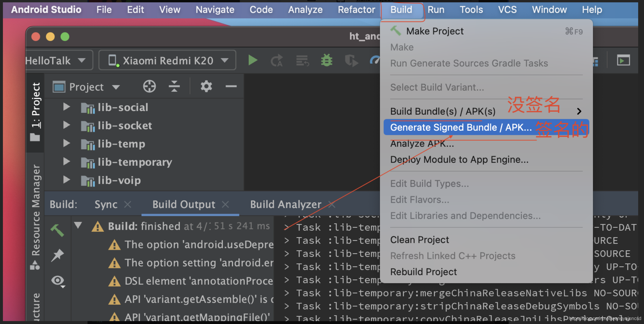Select Clean Project menu entry
Viewport: 644px width, 324px height.
(486, 240)
